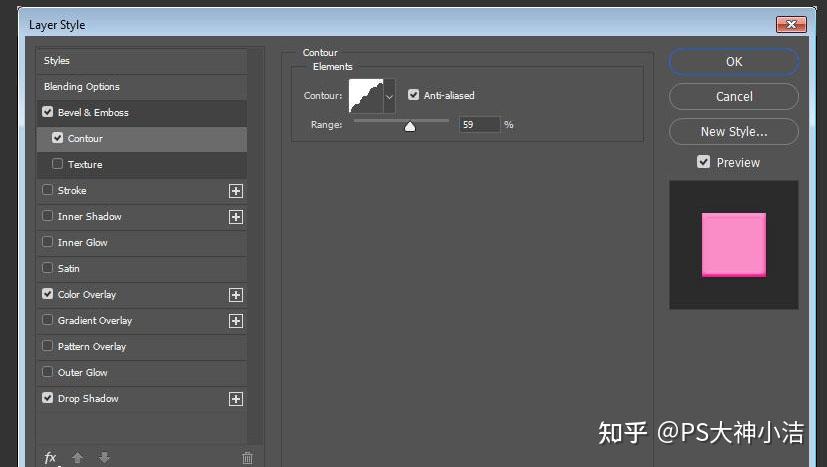
Task: Uncheck the Bevel & Emboss checkbox
Action: [47, 112]
